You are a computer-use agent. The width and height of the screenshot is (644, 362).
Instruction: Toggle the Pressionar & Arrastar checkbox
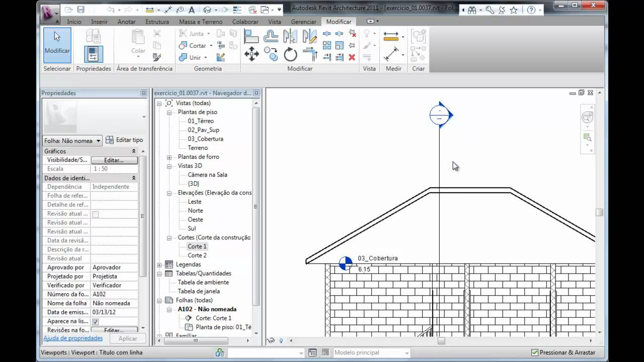534,352
